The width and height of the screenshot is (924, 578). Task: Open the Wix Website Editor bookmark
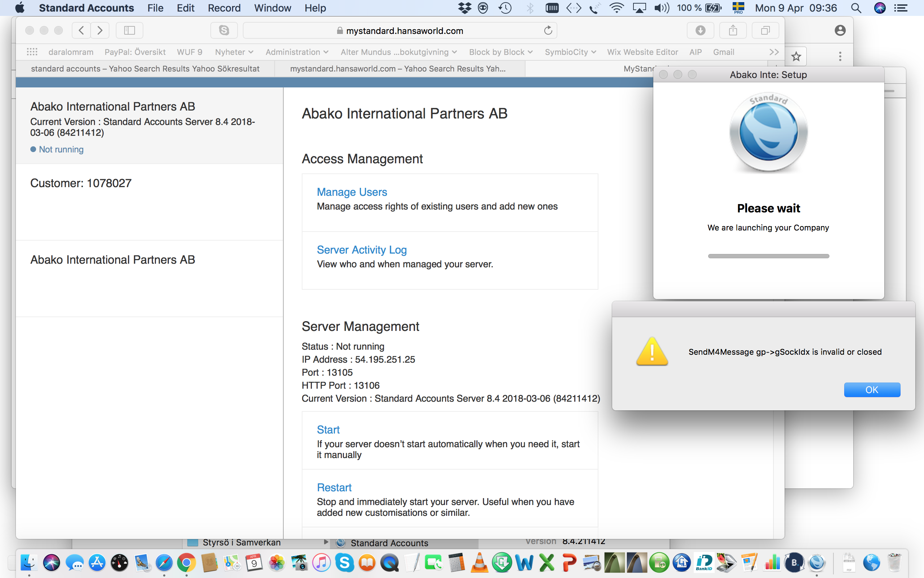642,52
